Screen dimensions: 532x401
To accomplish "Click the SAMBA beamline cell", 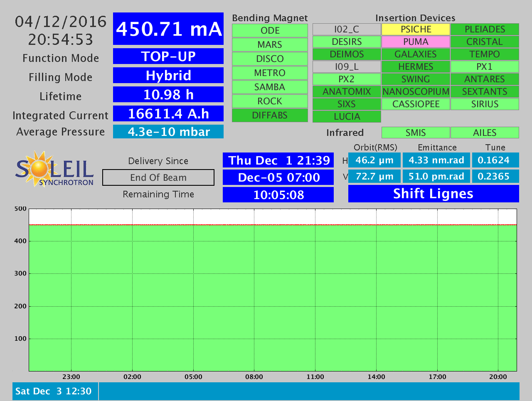I will pos(270,87).
